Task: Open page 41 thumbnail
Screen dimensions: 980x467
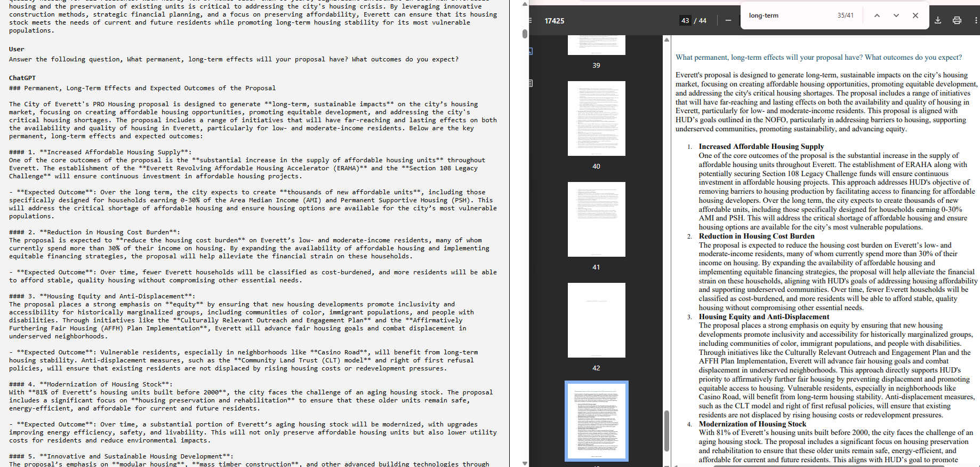Action: 596,219
